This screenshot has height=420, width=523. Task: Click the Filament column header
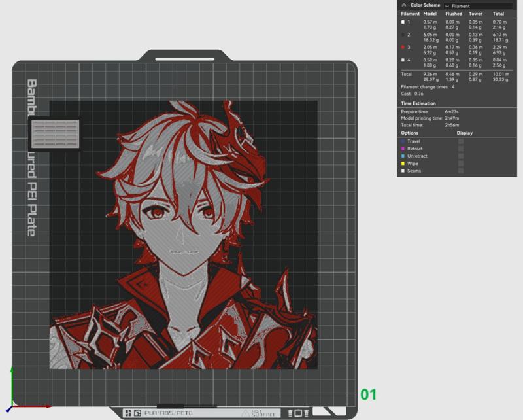[411, 14]
